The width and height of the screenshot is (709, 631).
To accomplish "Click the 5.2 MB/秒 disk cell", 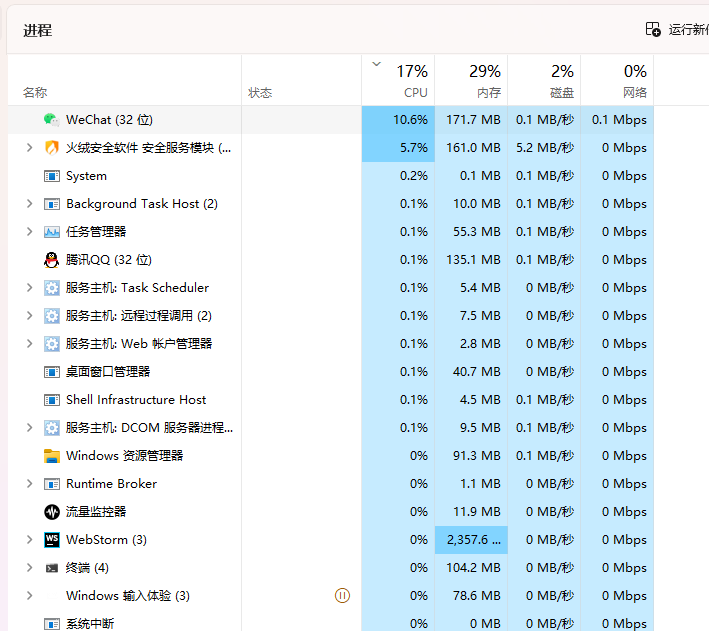I will click(x=544, y=148).
